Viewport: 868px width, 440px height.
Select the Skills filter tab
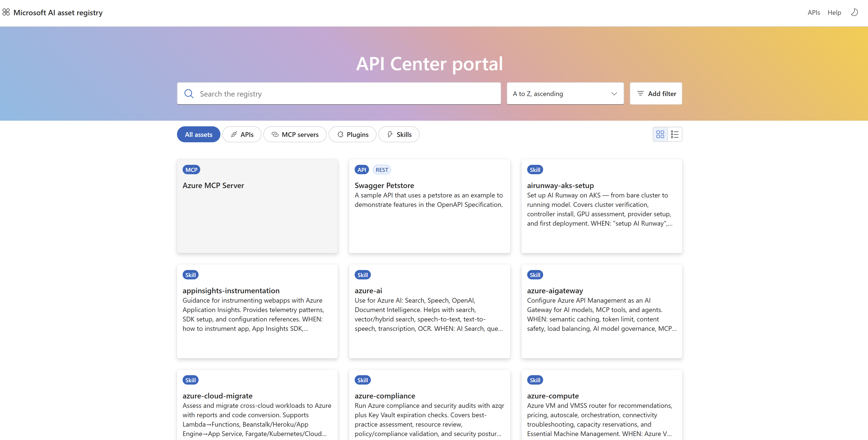399,135
